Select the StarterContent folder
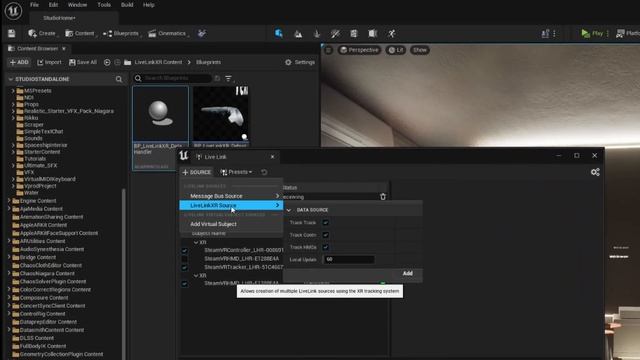 [38, 152]
